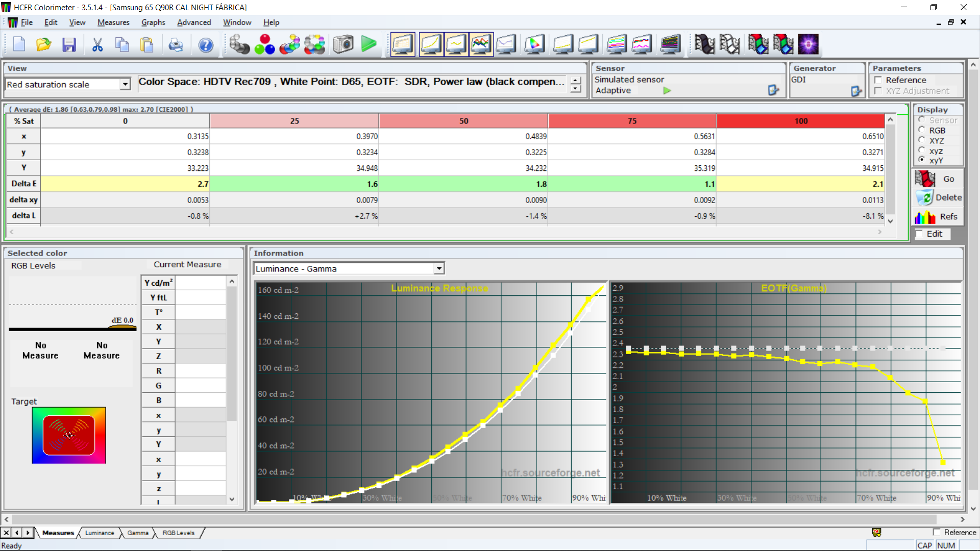Open the CIE diagram graph icon

[534, 45]
